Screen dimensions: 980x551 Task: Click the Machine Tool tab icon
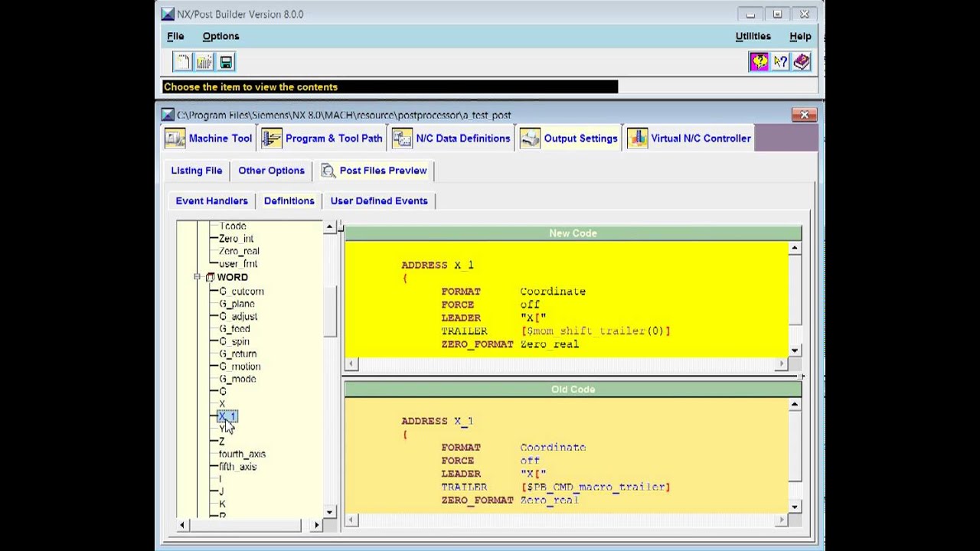[175, 139]
